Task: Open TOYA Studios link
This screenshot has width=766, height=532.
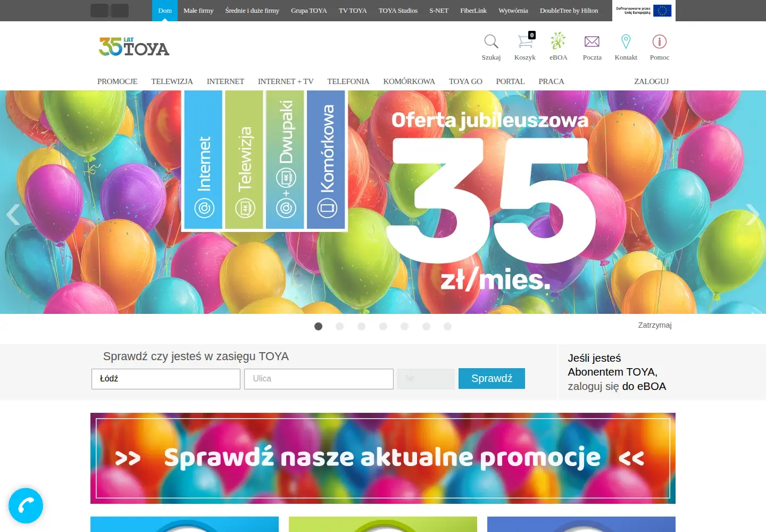Action: point(398,11)
